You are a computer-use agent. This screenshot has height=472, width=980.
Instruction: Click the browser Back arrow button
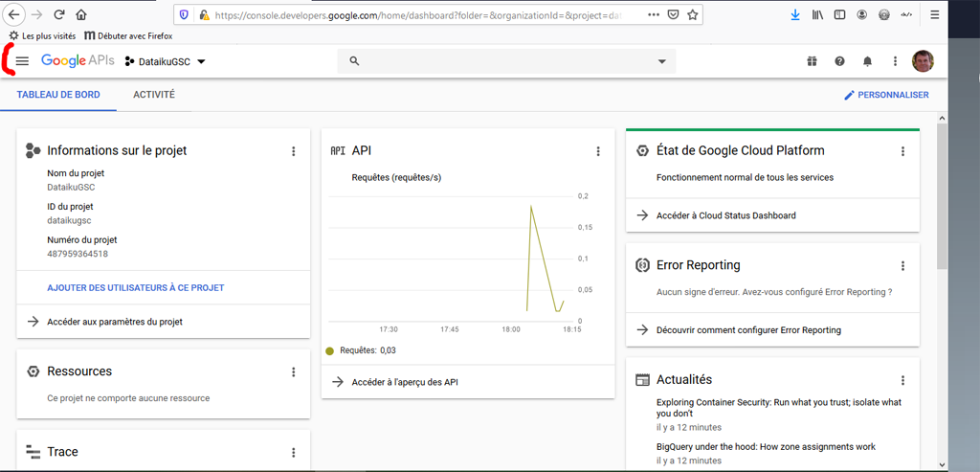14,14
